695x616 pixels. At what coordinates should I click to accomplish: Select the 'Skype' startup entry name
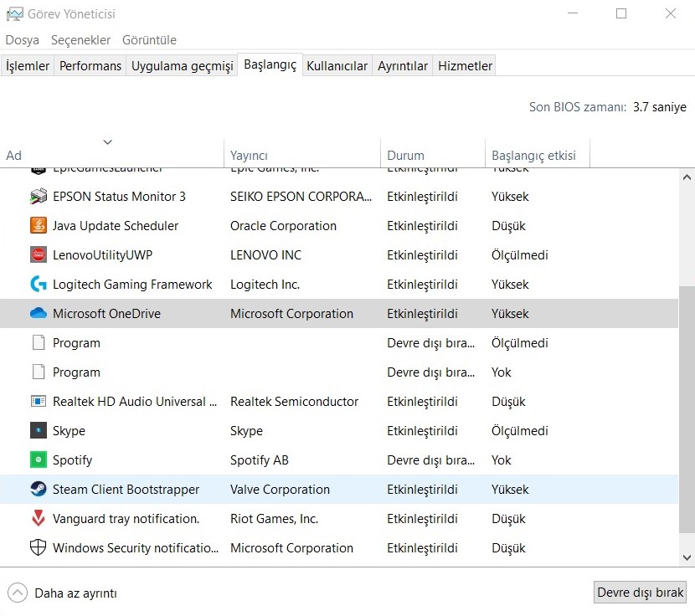click(x=69, y=431)
